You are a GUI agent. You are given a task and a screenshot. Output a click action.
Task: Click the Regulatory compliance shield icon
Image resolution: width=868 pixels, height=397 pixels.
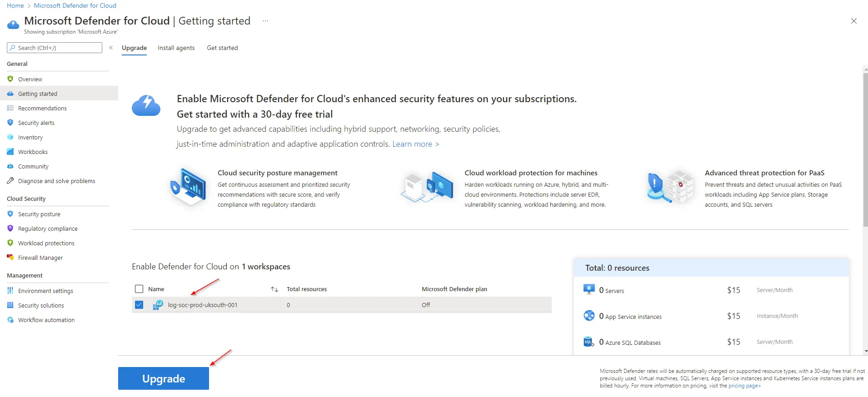tap(10, 228)
